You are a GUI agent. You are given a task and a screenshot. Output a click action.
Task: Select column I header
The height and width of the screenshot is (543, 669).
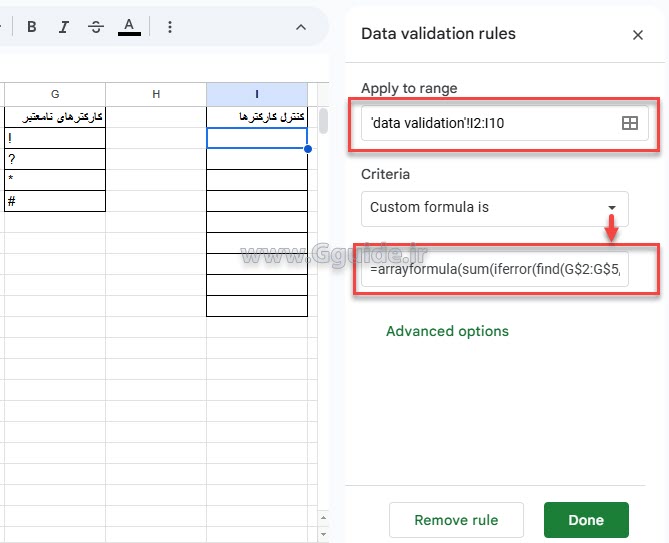coord(257,94)
